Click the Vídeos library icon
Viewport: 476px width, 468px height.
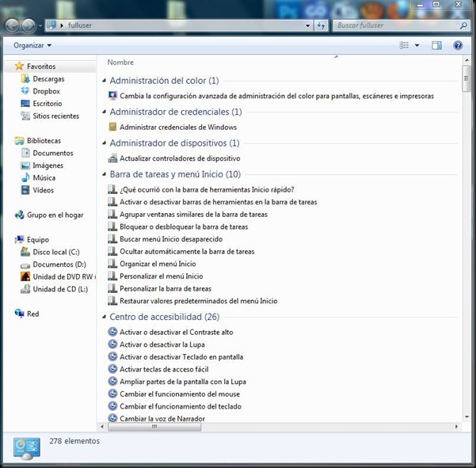[25, 190]
